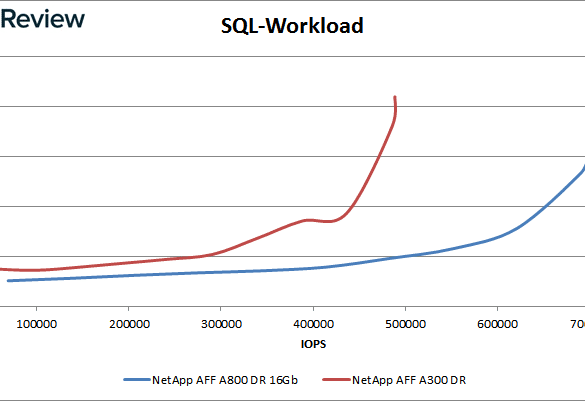The width and height of the screenshot is (585, 401).
Task: Click the blue legend line swatch
Action: tap(137, 380)
